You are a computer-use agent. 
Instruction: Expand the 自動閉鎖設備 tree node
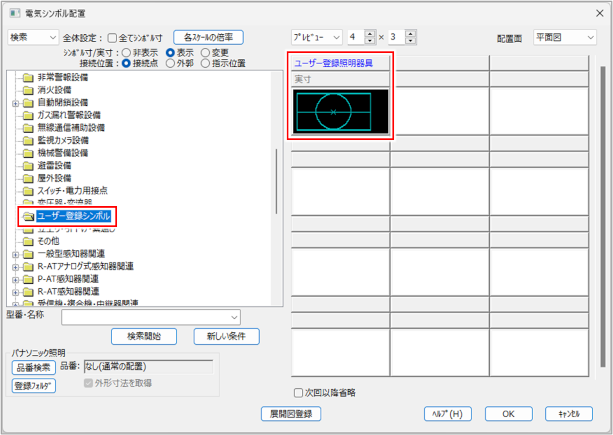tap(15, 102)
